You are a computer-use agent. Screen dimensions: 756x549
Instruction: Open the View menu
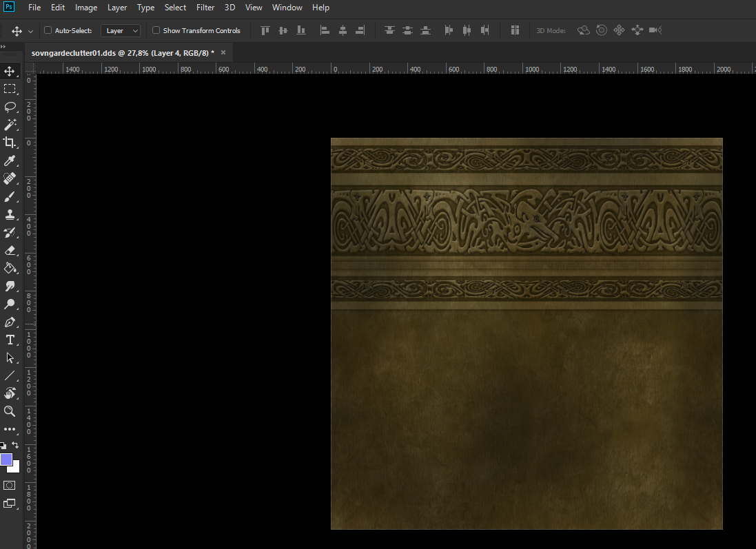[x=254, y=7]
